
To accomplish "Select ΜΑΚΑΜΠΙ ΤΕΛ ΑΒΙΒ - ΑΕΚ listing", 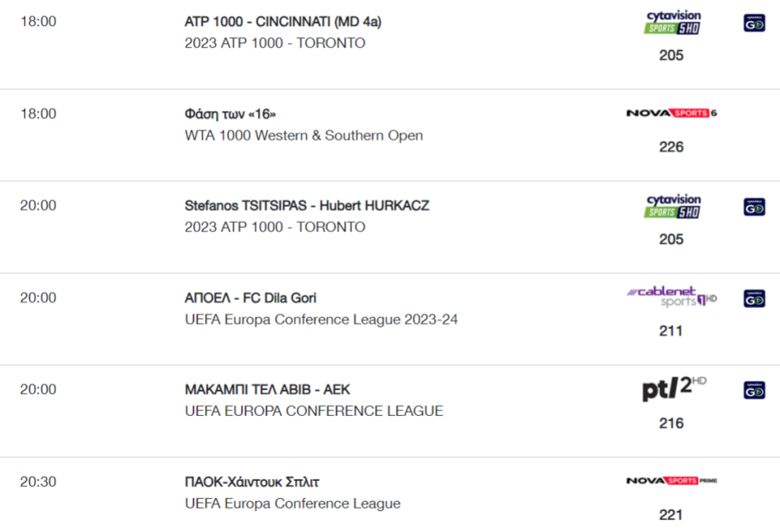I will pos(267,389).
